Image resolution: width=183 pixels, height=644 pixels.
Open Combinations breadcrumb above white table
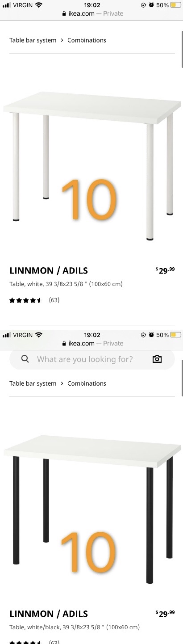click(x=87, y=40)
